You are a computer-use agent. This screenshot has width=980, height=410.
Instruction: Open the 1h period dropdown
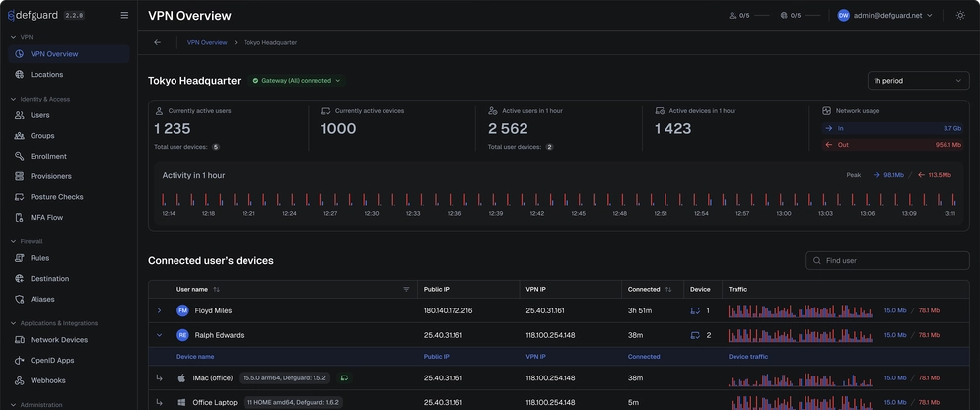click(918, 81)
